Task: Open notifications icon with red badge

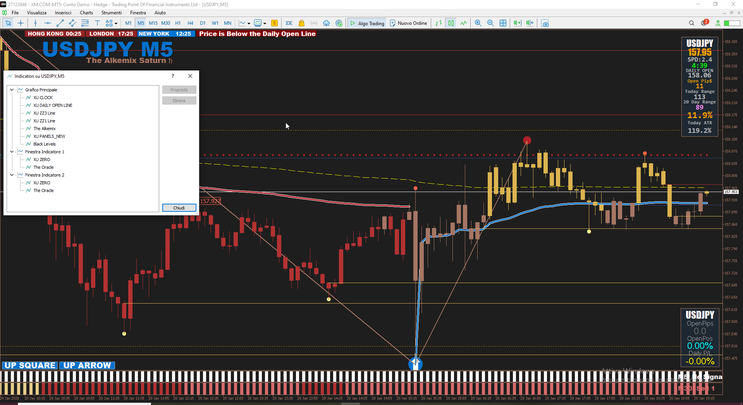Action: (705, 22)
